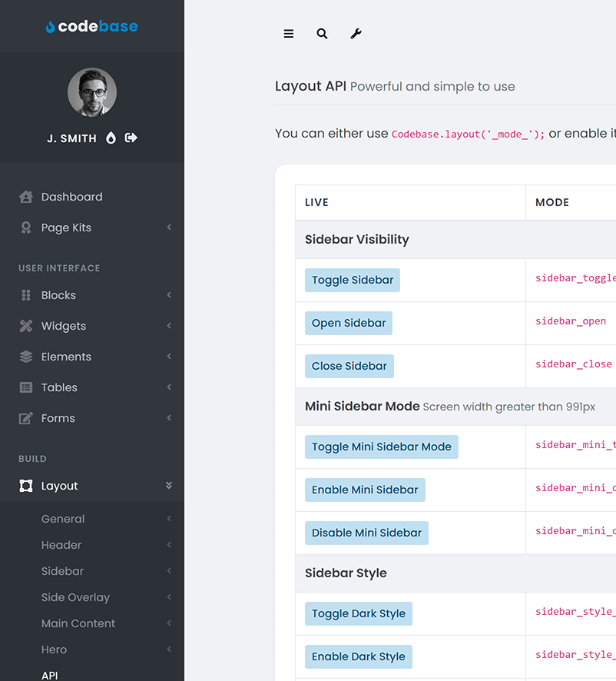616x681 pixels.
Task: Open the hamburger menu icon
Action: tap(288, 34)
